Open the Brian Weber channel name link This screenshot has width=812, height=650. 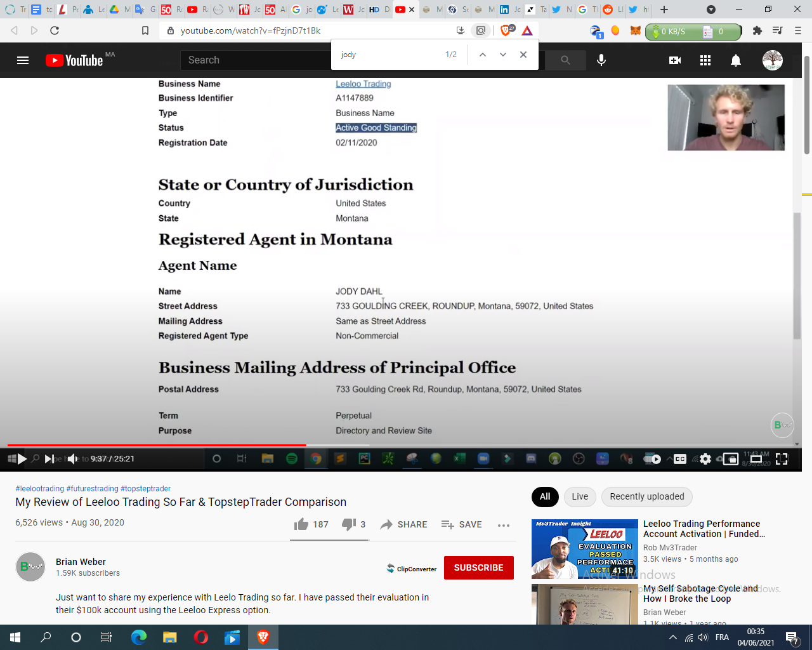click(81, 562)
